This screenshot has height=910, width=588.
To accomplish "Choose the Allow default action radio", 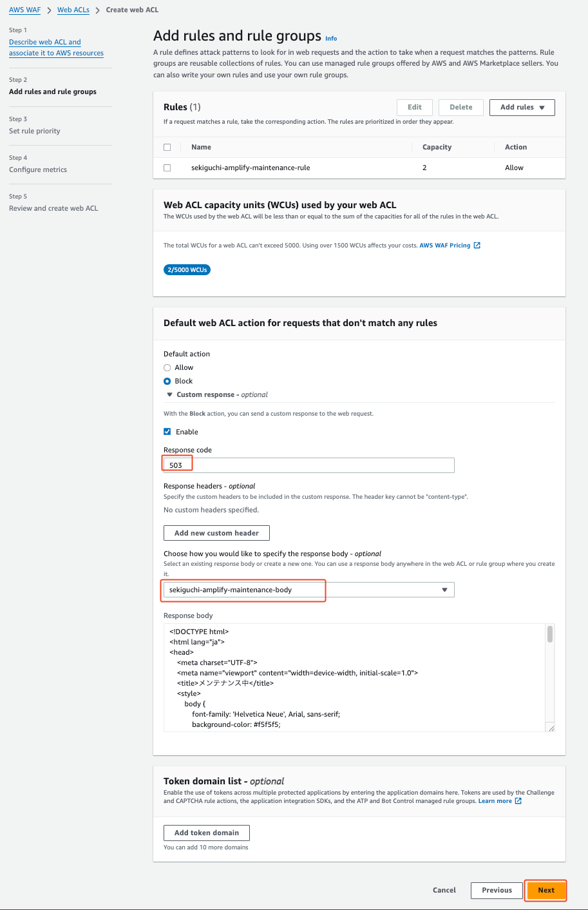I will [x=167, y=367].
